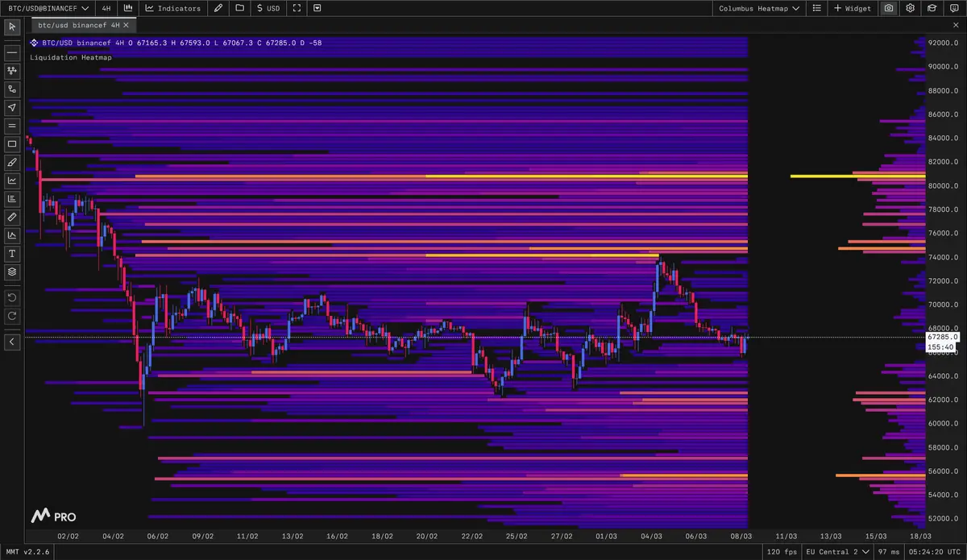Viewport: 967px width, 560px height.
Task: Open the node pattern drawing tool
Action: [12, 71]
